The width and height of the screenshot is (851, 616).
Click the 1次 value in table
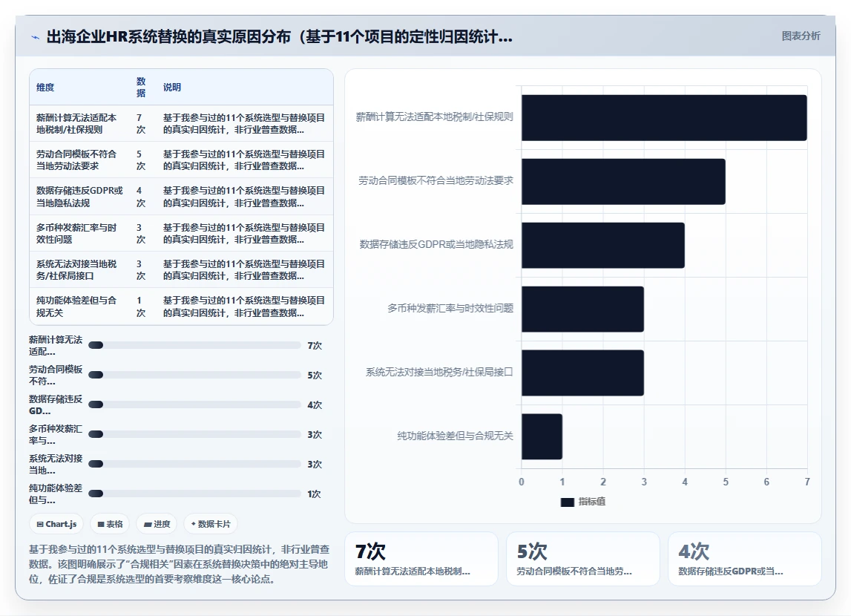140,306
